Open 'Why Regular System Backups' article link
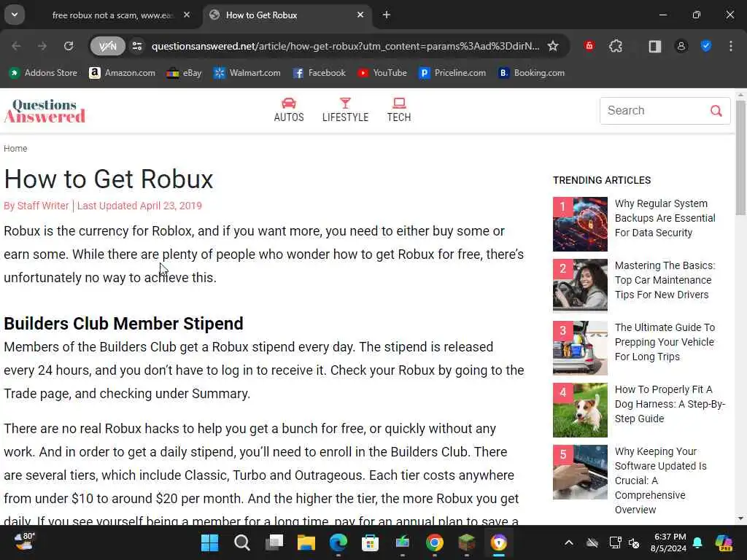This screenshot has height=560, width=747. [x=665, y=218]
